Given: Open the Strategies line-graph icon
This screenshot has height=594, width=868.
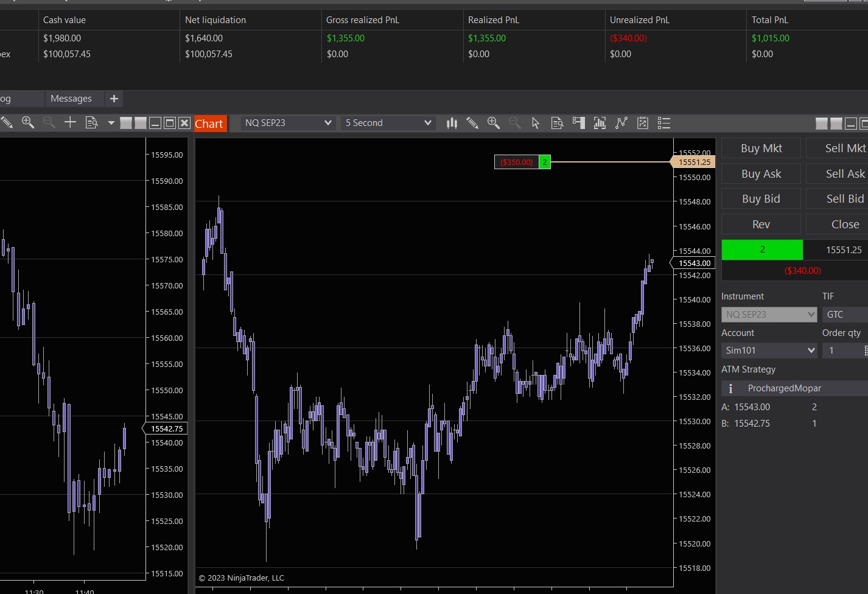Looking at the screenshot, I should coord(621,123).
